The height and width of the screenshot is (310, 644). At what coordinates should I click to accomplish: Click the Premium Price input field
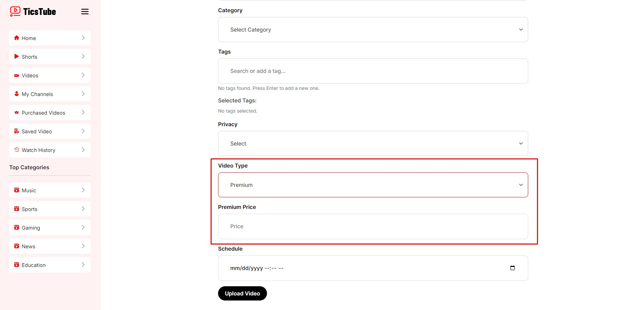373,226
